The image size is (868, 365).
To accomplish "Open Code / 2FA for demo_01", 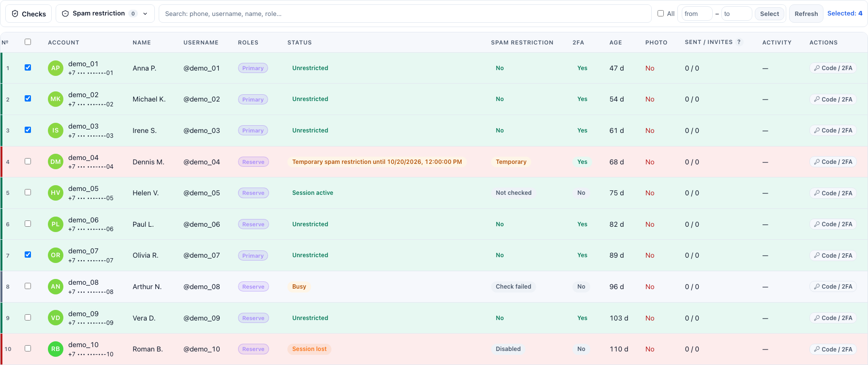I will click(x=833, y=68).
